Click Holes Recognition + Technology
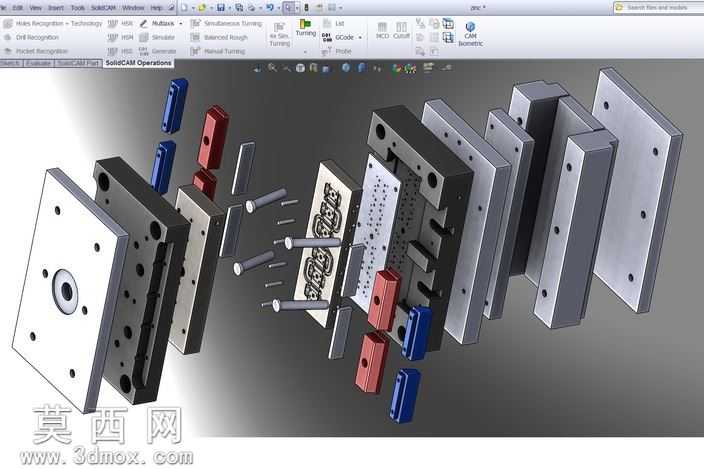704x469 pixels. (x=53, y=23)
